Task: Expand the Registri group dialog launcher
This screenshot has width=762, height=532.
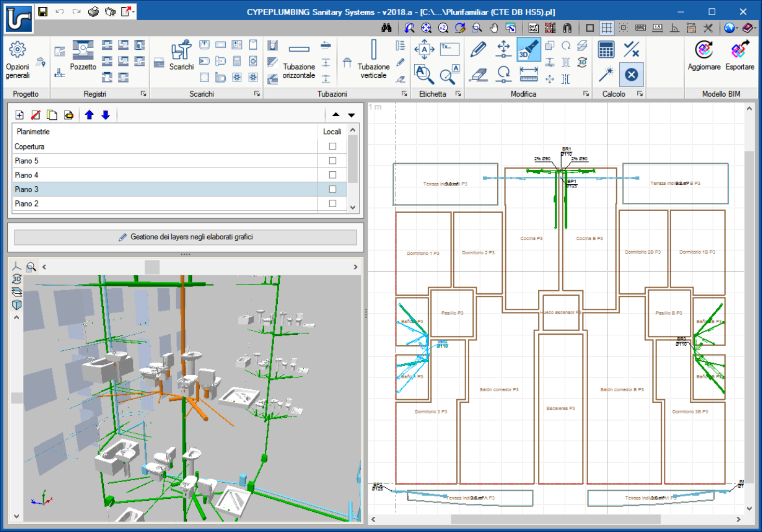Action: coord(143,94)
